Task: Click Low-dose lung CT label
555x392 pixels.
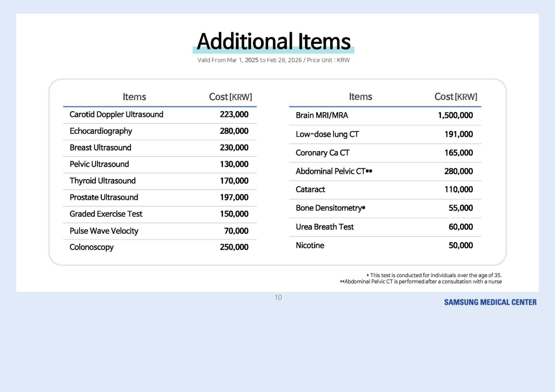Action: tap(327, 134)
